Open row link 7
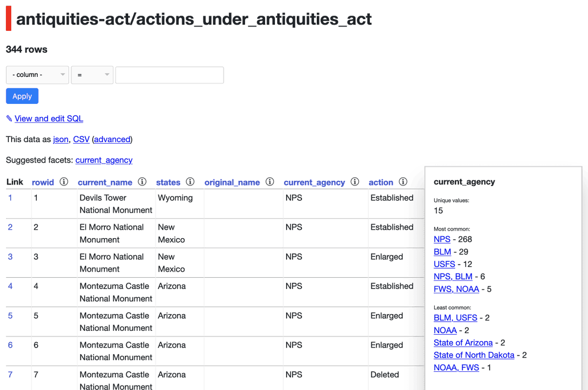 10,374
